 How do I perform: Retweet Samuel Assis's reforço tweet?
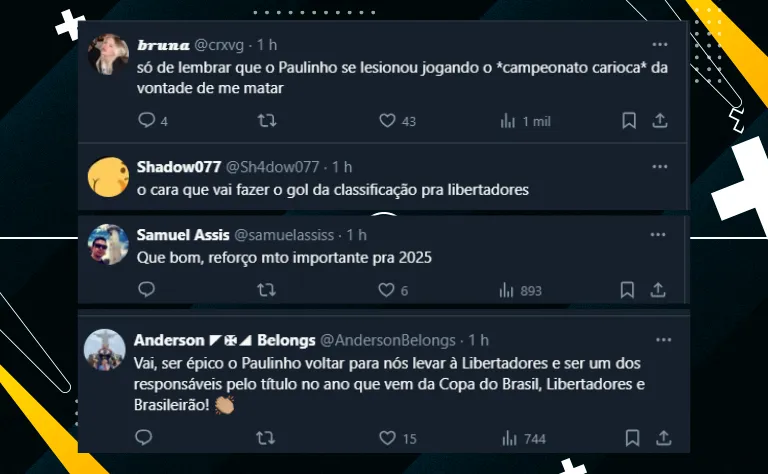(x=267, y=290)
